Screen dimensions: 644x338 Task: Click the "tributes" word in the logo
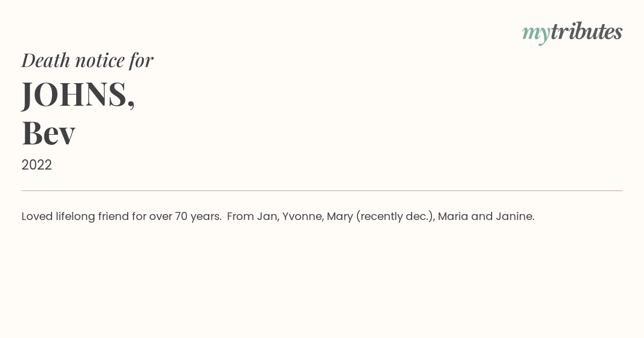pyautogui.click(x=587, y=32)
